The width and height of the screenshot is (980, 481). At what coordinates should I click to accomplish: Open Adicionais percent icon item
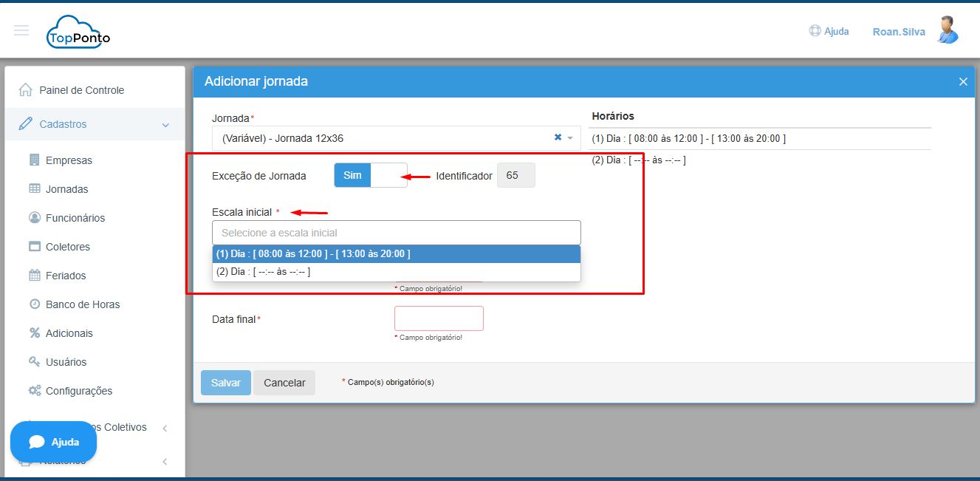(35, 333)
